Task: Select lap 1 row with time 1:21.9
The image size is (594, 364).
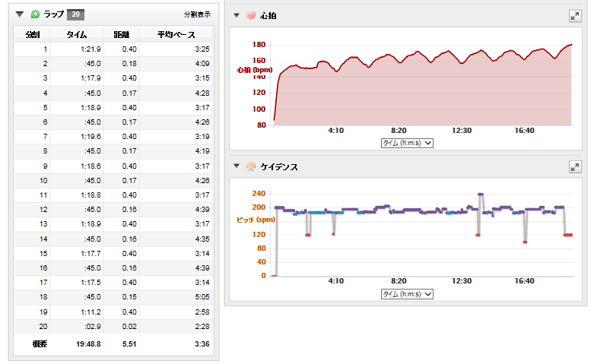Action: [114, 49]
